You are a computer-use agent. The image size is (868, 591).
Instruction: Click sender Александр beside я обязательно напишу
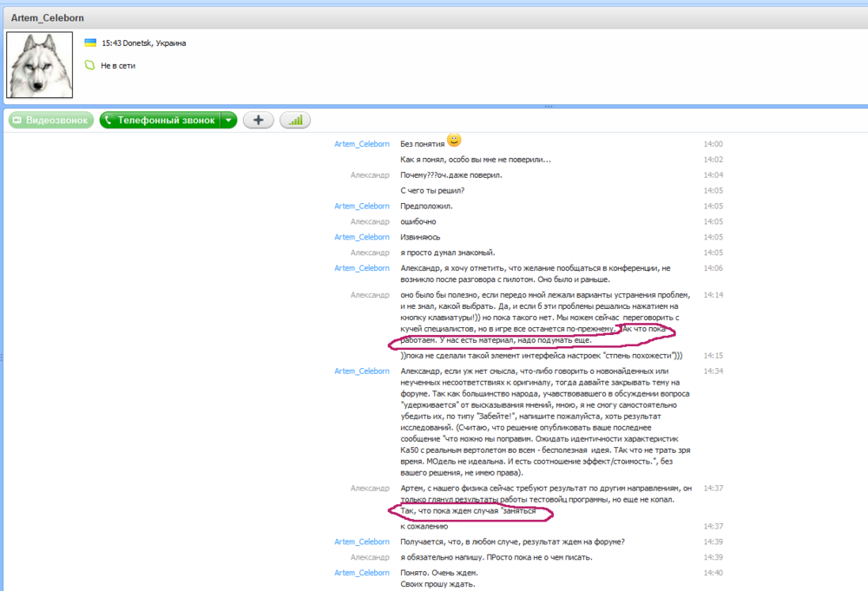click(x=370, y=557)
